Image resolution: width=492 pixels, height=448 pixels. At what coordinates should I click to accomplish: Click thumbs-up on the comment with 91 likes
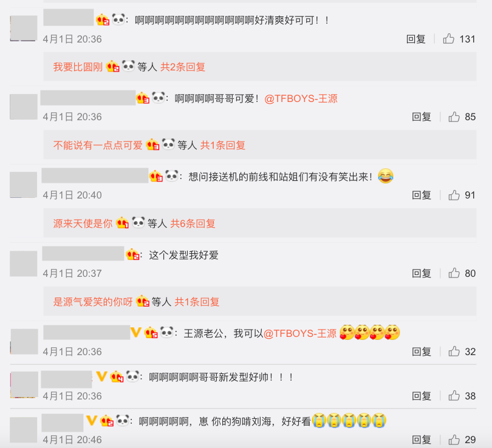click(x=454, y=195)
